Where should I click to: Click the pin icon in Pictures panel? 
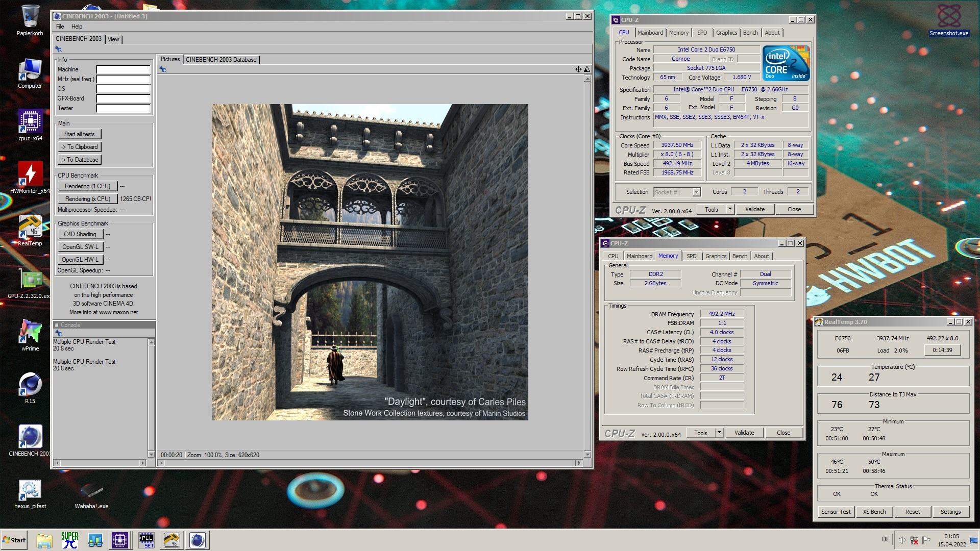click(163, 69)
